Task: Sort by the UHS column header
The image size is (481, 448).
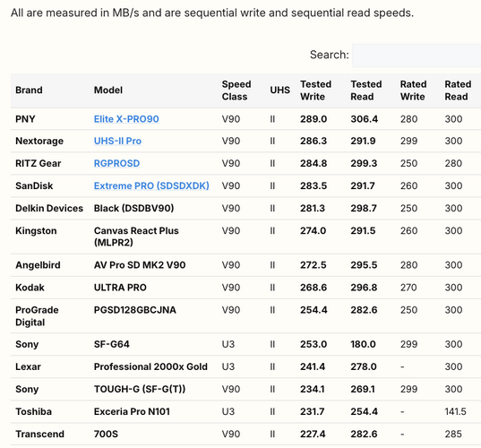Action: (x=279, y=90)
